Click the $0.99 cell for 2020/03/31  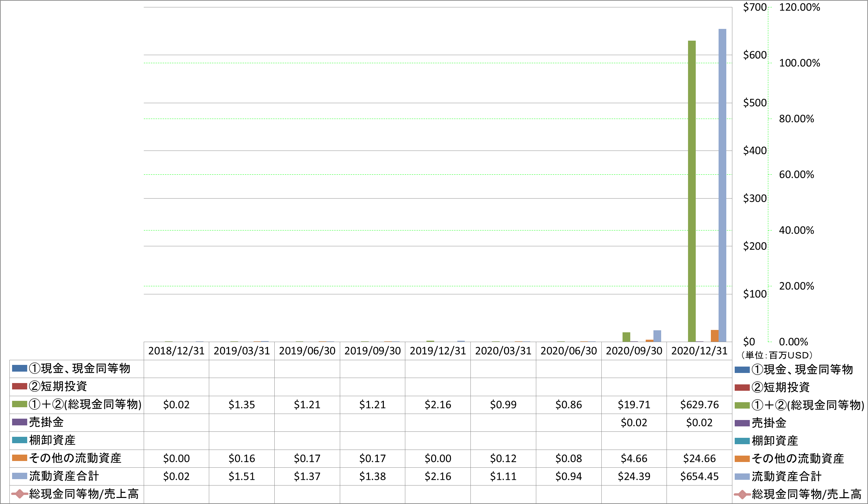(503, 405)
